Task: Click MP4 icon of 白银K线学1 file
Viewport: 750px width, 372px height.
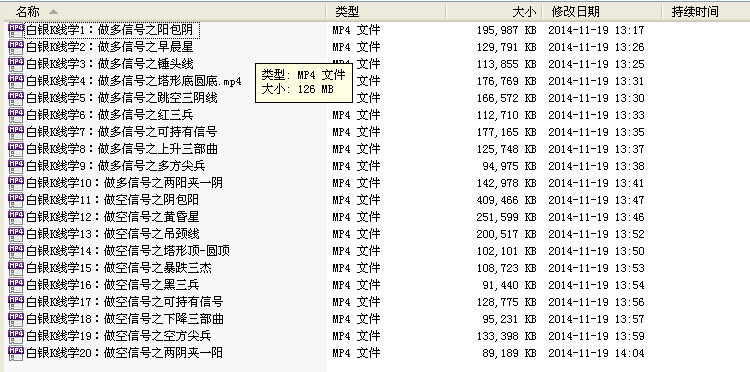Action: pyautogui.click(x=16, y=30)
